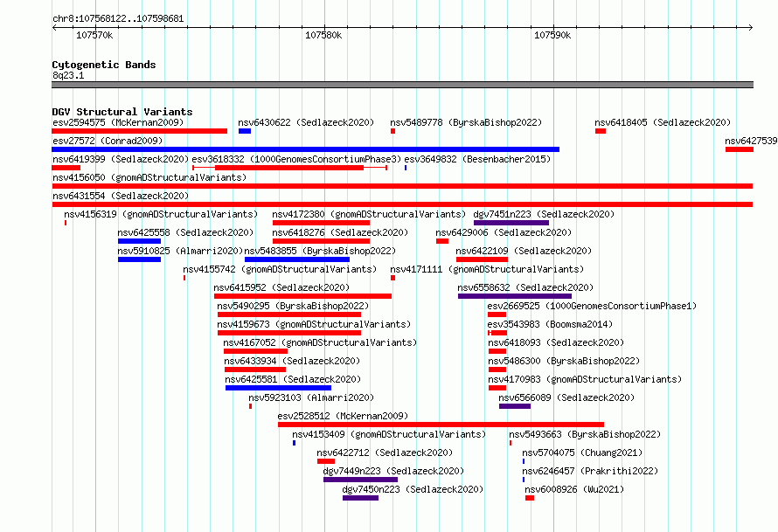The height and width of the screenshot is (532, 778).
Task: Open nsv6418276 (Sedlazeck2020) label
Action: pos(340,232)
